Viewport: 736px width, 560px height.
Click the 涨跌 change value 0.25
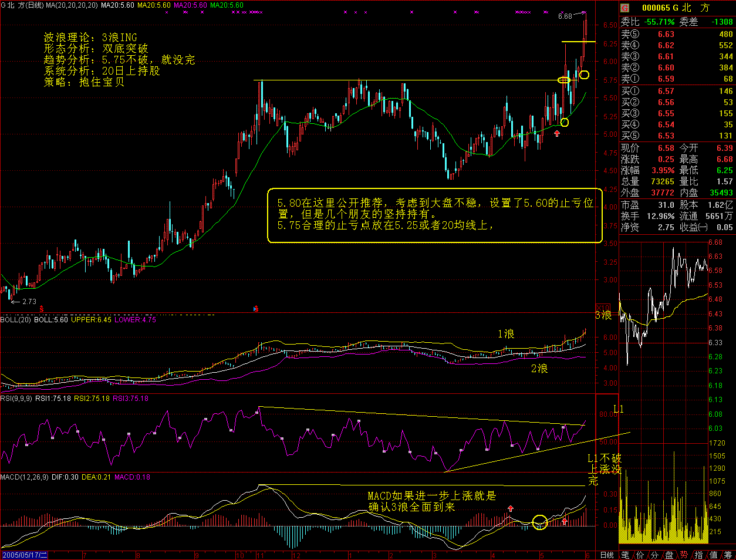click(666, 159)
